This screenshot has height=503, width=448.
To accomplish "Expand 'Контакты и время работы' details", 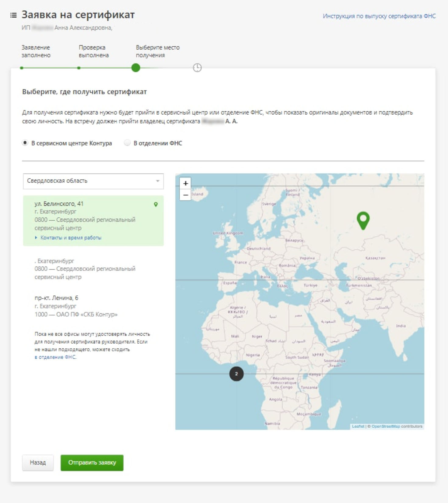I will [x=71, y=237].
